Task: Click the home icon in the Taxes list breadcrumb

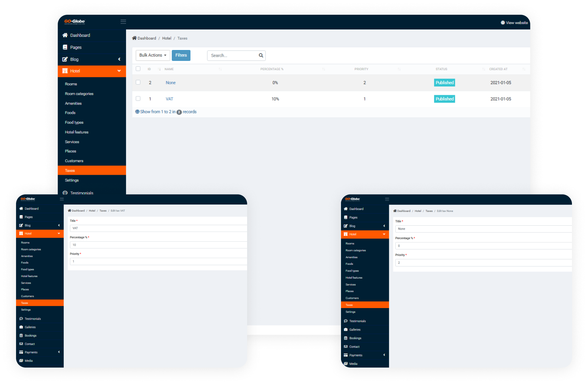Action: 134,38
